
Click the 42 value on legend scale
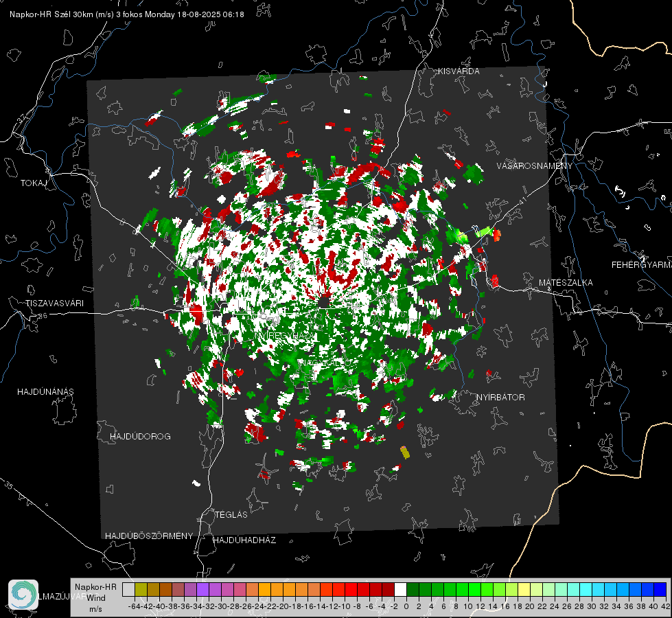coord(665,606)
